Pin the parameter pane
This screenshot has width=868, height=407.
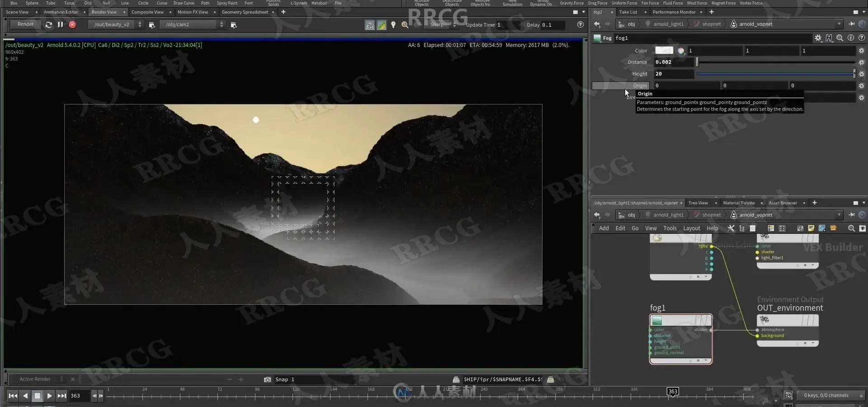[x=852, y=24]
